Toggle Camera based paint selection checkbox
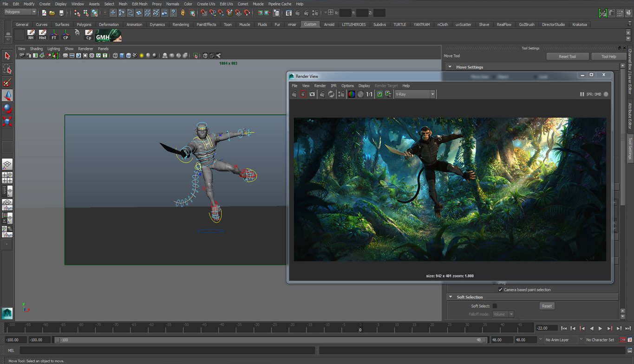The height and width of the screenshot is (364, 634). (500, 290)
